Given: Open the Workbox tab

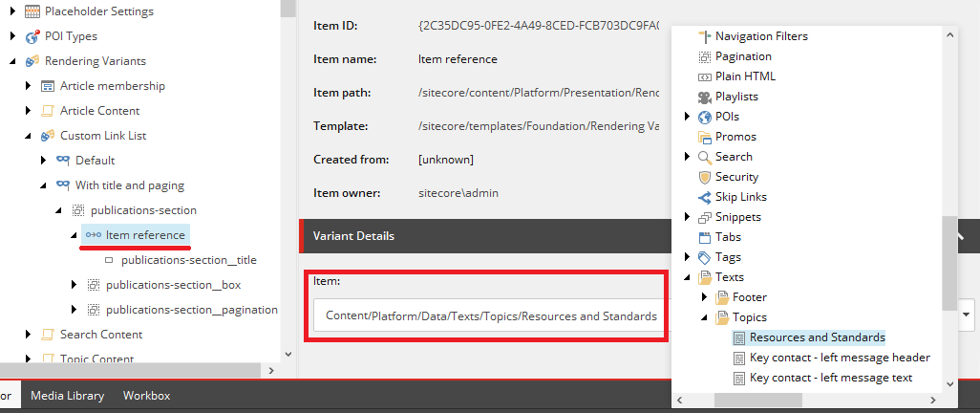Looking at the screenshot, I should pos(146,396).
